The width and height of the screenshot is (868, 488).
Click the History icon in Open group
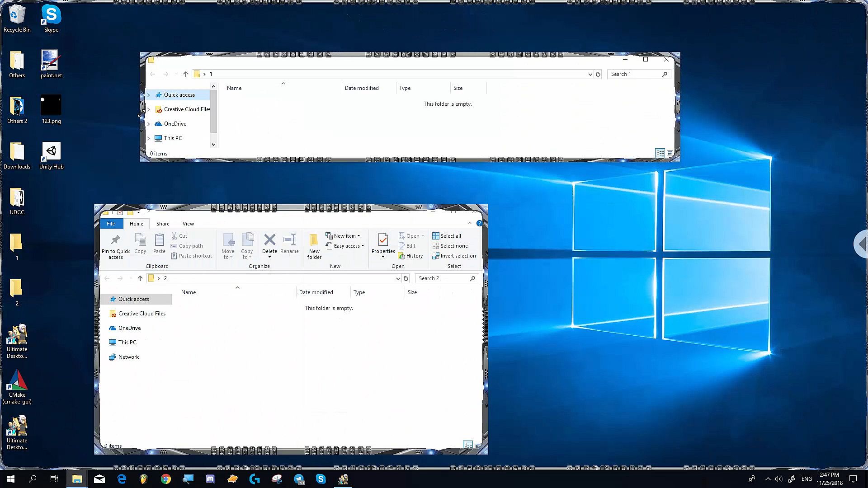pyautogui.click(x=410, y=256)
